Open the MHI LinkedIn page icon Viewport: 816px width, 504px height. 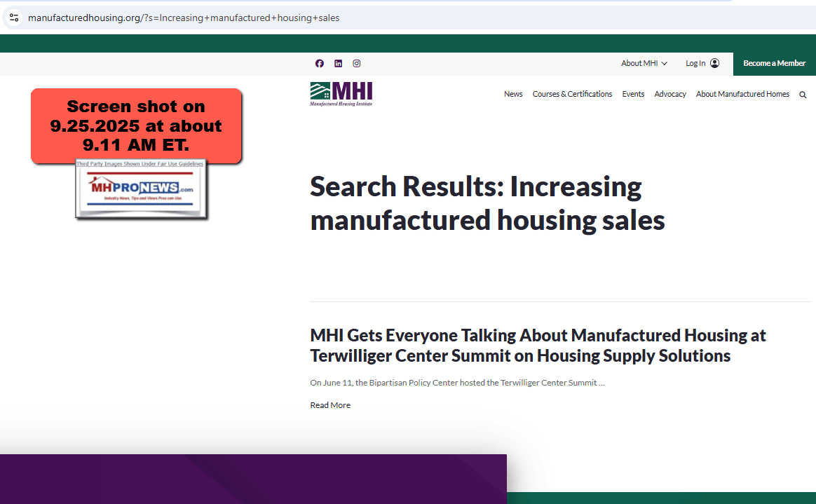(339, 64)
